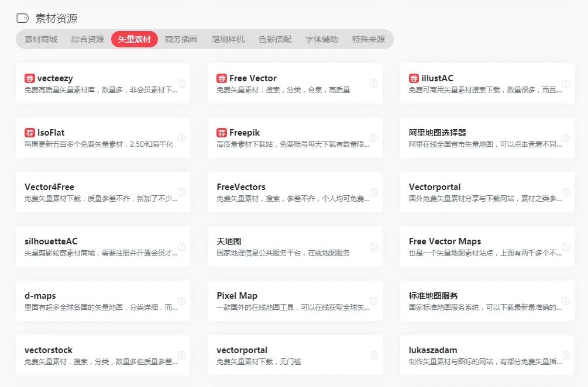This screenshot has height=387, width=588.
Task: Expand the 阿里地图选择器 card arrow
Action: point(565,137)
